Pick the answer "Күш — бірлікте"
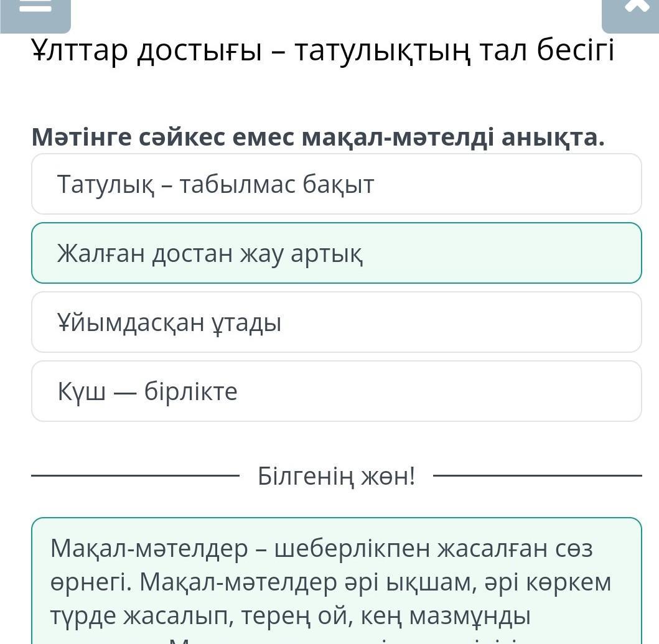 (x=336, y=391)
